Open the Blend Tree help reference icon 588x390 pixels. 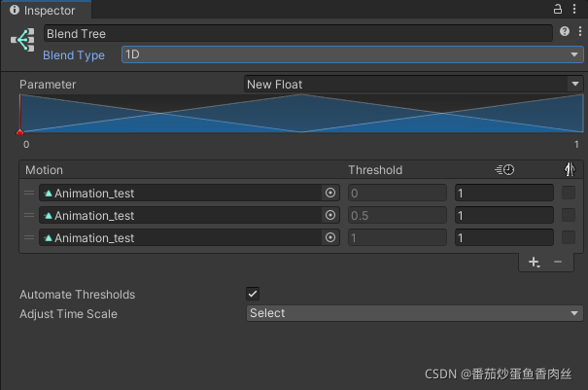(565, 31)
